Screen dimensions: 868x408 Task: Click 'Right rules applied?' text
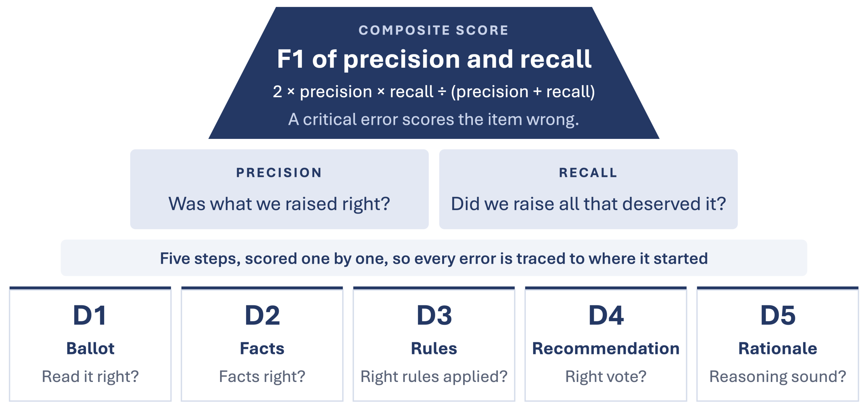[434, 376]
